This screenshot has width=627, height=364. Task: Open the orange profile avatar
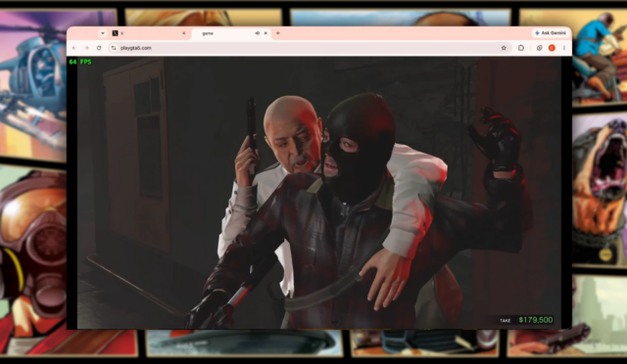click(552, 48)
